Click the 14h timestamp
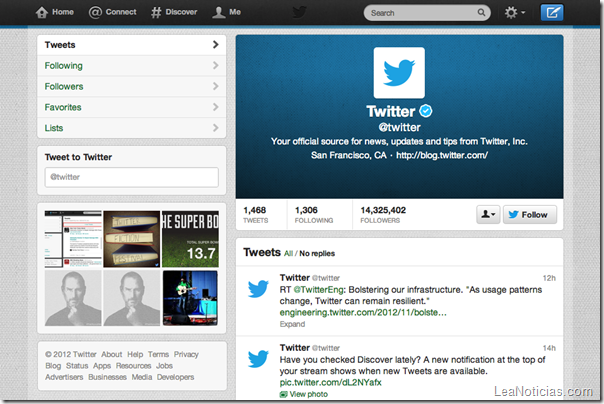604x404 pixels. (549, 348)
